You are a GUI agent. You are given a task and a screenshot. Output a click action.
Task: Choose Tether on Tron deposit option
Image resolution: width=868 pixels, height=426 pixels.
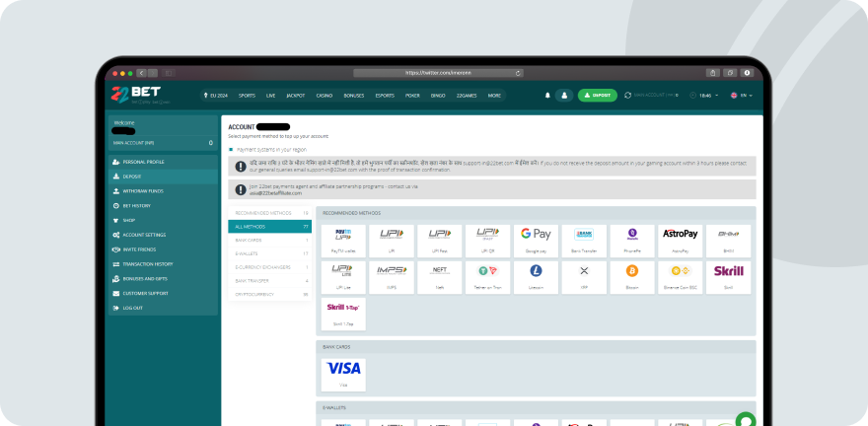point(487,277)
